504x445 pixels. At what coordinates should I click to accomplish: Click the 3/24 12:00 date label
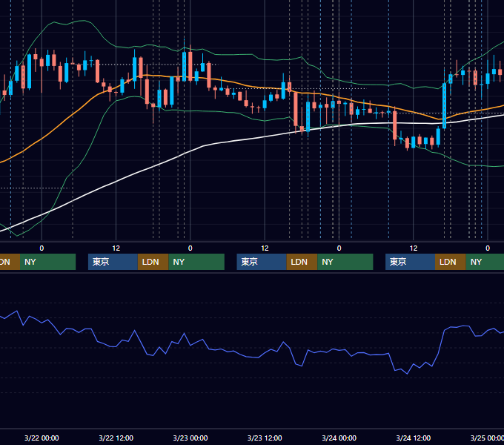point(413,438)
